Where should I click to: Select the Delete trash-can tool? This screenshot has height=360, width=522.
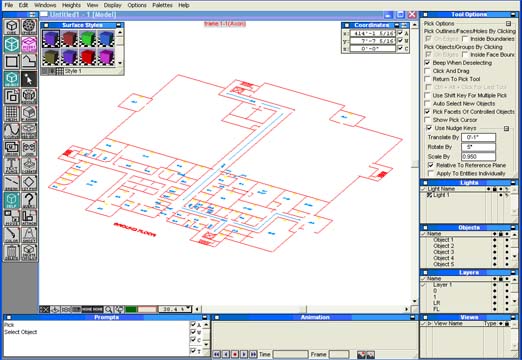coord(12,252)
